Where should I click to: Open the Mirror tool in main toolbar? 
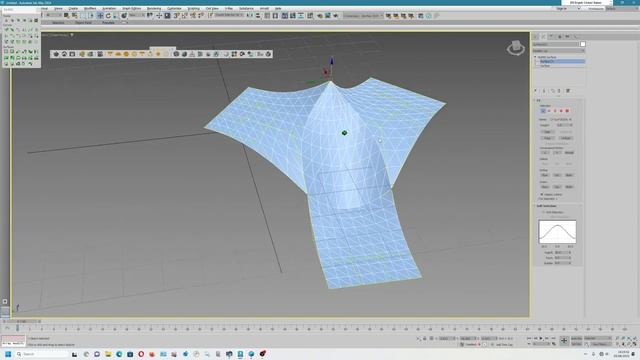[250, 16]
